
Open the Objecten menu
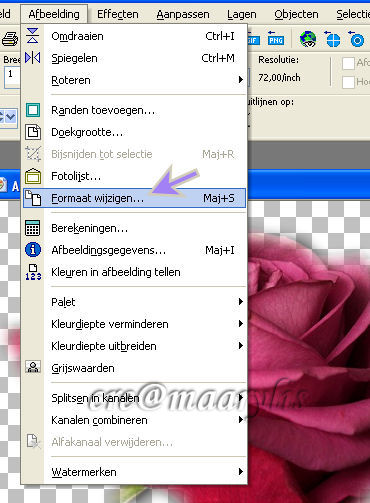296,14
